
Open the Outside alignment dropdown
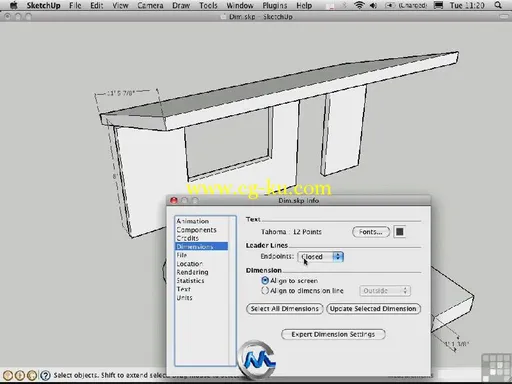[385, 291]
